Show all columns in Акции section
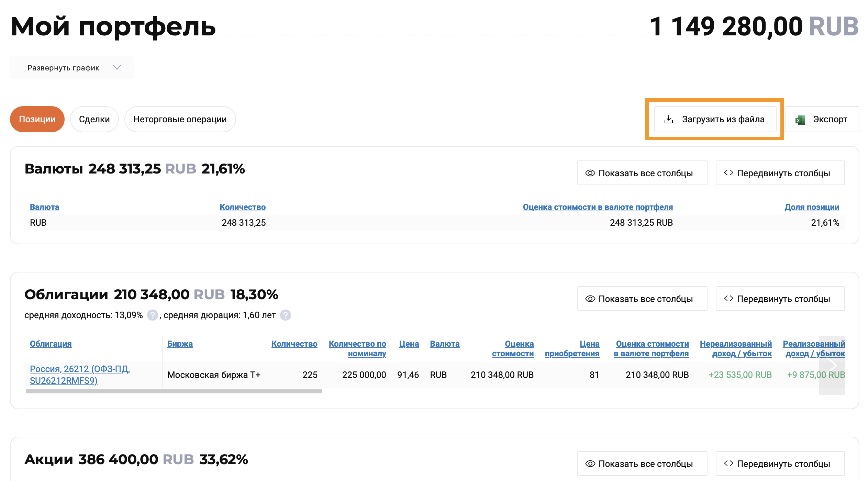Screen dimensions: 868x481 [642, 463]
